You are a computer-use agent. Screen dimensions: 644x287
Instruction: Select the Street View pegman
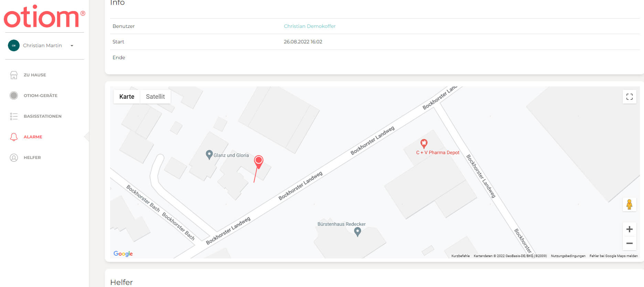click(629, 204)
